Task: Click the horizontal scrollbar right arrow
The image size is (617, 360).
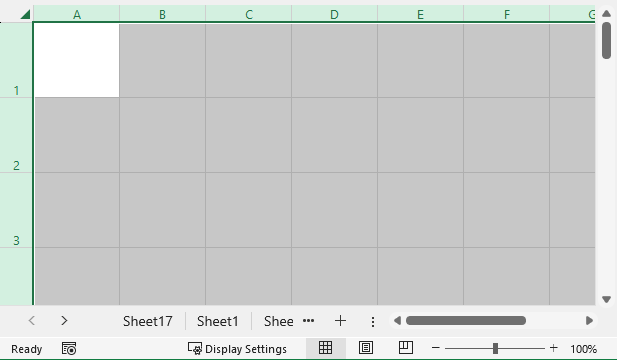Action: (x=589, y=321)
